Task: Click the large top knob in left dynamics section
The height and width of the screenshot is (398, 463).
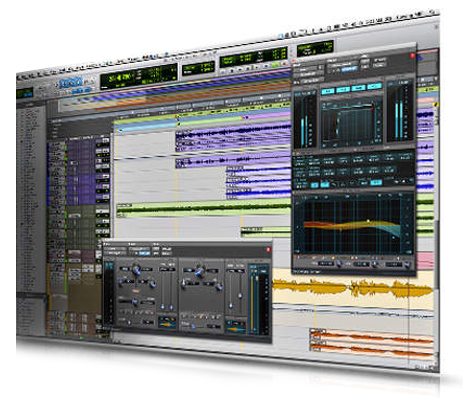Action: click(136, 270)
